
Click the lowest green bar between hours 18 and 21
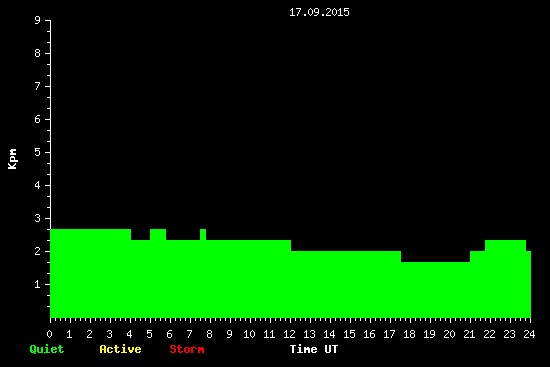click(x=435, y=289)
